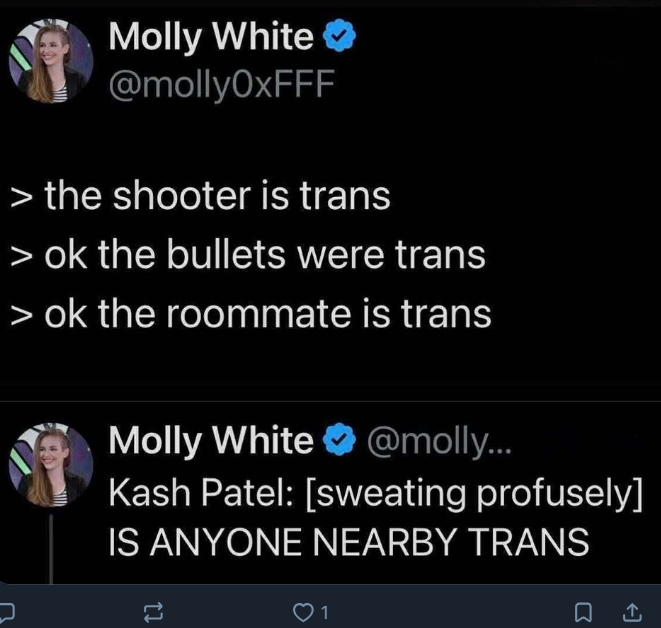Open Molly White's avatar on top tweet
This screenshot has height=628, width=661.
click(51, 61)
